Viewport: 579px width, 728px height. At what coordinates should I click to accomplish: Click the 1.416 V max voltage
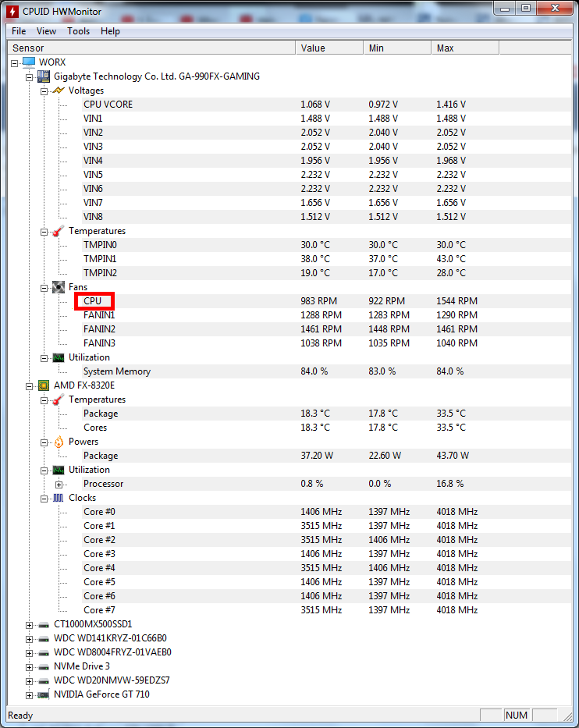tap(451, 105)
